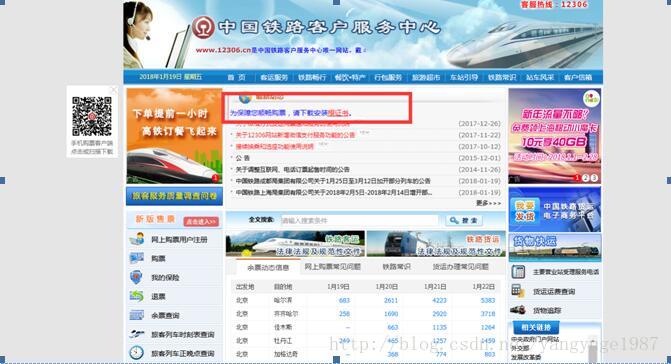Select slide 3 on the right ad carousel
671x364 pixels.
594,178
